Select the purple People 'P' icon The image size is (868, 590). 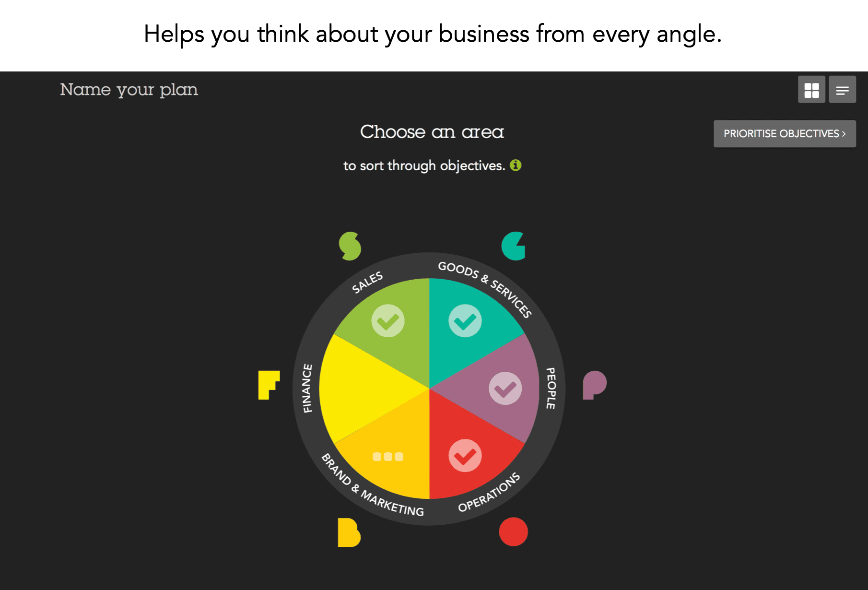(x=595, y=384)
